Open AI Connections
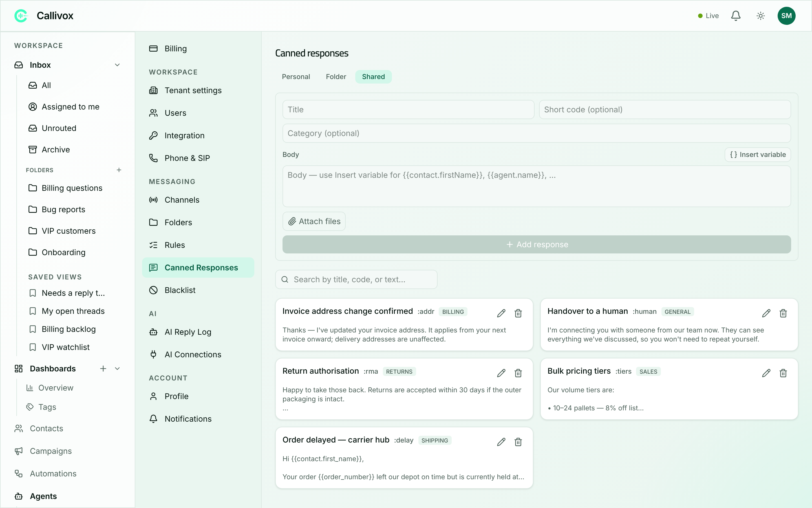Image resolution: width=812 pixels, height=508 pixels. click(x=198, y=354)
